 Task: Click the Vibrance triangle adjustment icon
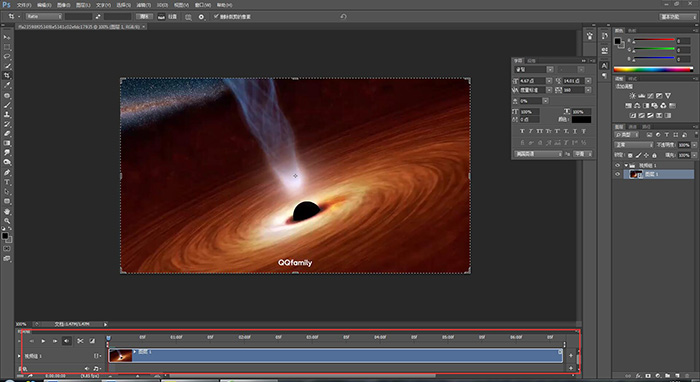(668, 96)
